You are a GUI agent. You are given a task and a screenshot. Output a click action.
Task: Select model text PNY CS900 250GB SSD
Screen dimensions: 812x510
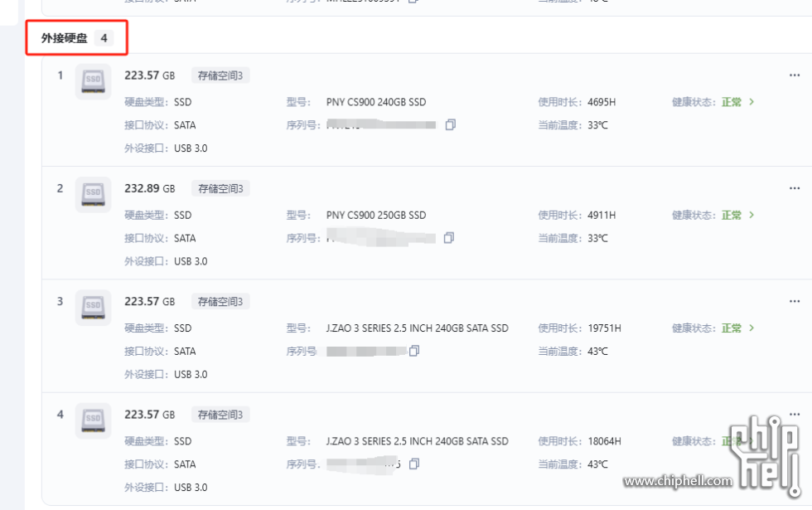pos(376,215)
